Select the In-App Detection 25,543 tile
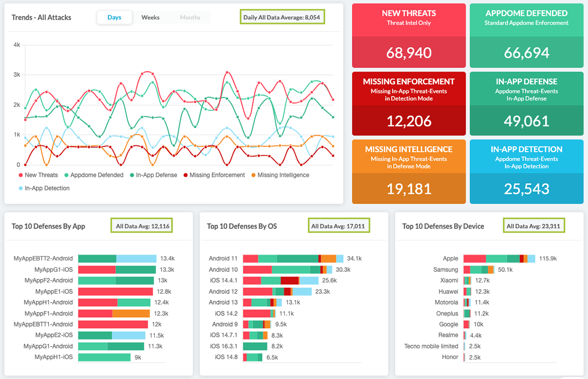Screen dimensions: 588x379 click(x=526, y=171)
